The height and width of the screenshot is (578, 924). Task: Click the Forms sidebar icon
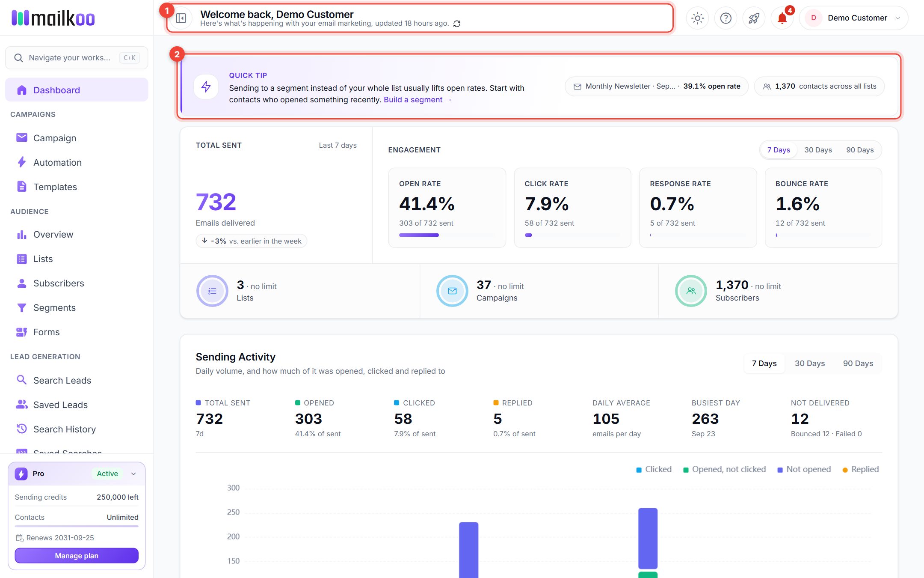(21, 332)
